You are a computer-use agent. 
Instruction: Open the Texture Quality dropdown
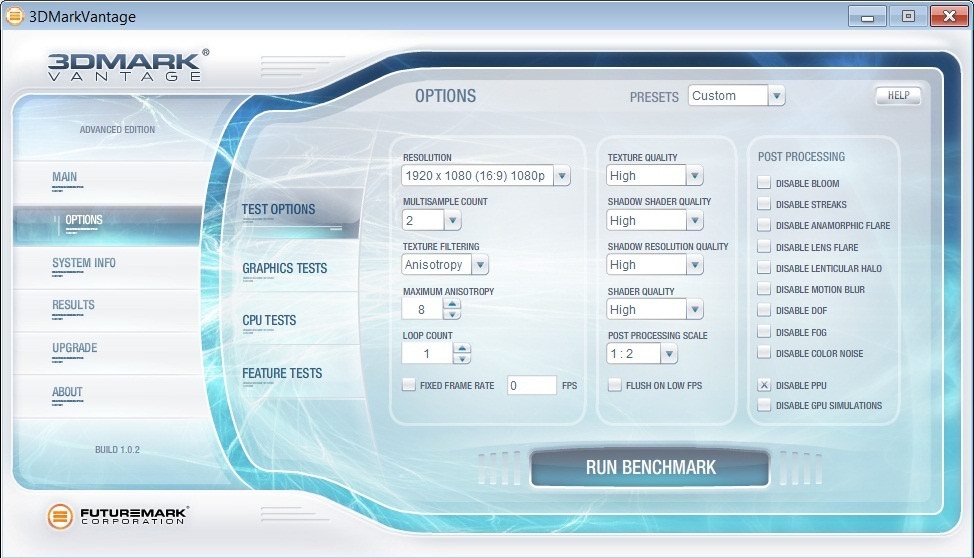(694, 176)
